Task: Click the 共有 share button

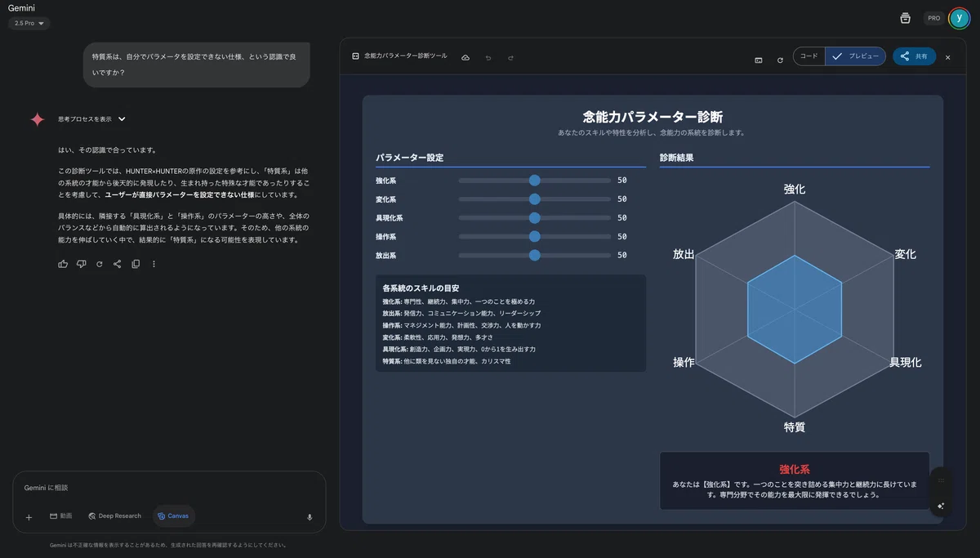Action: point(914,56)
